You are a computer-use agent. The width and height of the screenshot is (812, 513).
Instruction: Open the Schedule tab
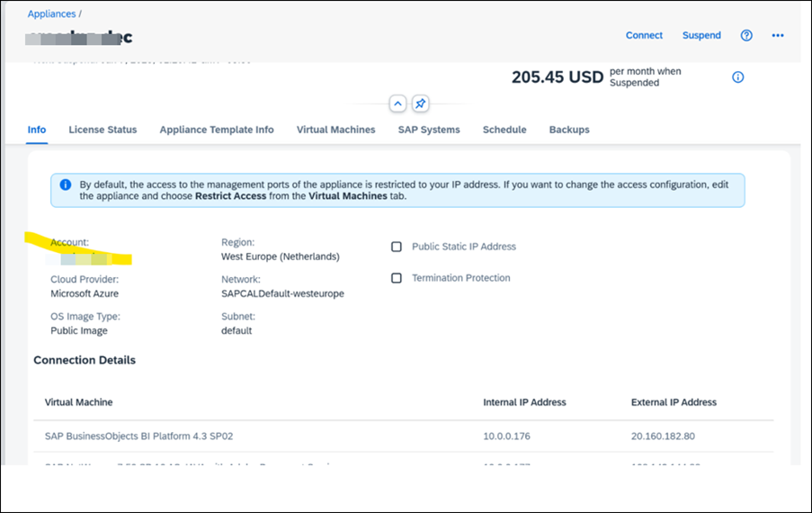coord(504,130)
